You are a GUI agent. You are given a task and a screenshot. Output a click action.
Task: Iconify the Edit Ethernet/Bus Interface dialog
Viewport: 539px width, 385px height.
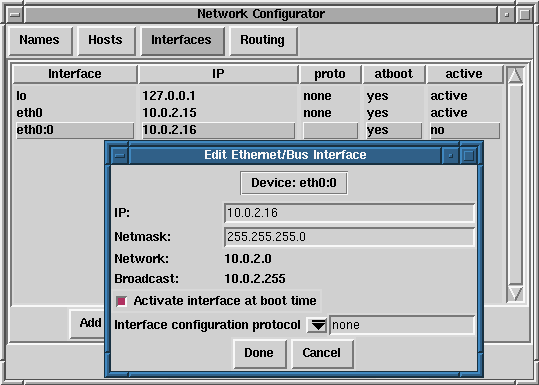click(451, 155)
